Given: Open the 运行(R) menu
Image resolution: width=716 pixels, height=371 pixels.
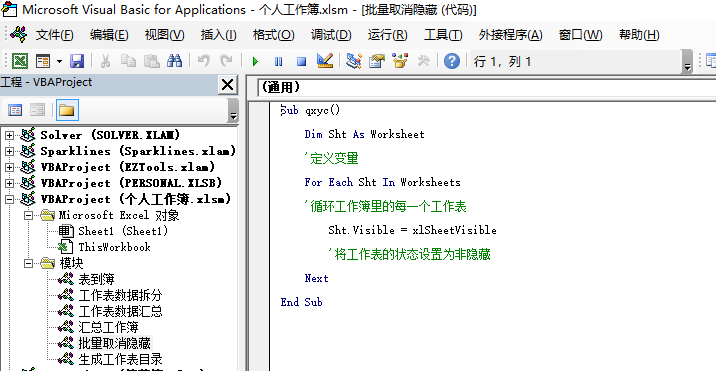Looking at the screenshot, I should (388, 35).
